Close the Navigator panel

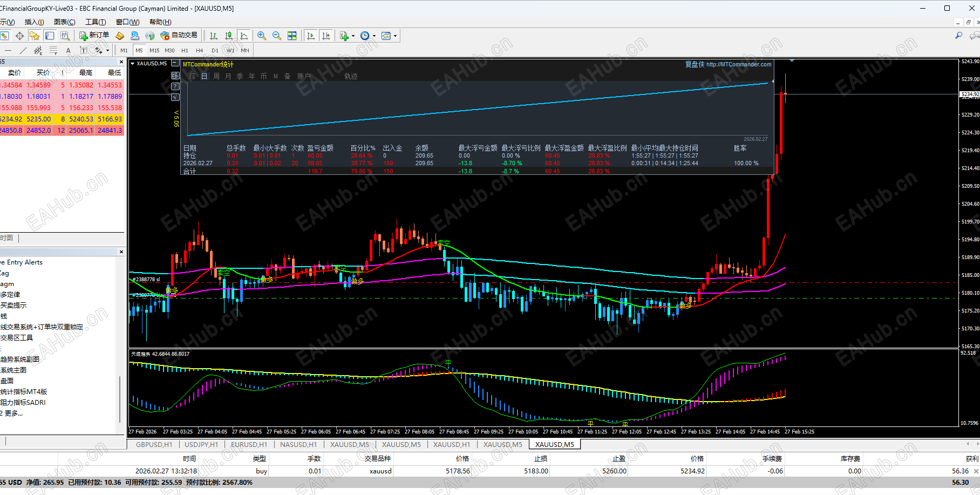pos(121,252)
